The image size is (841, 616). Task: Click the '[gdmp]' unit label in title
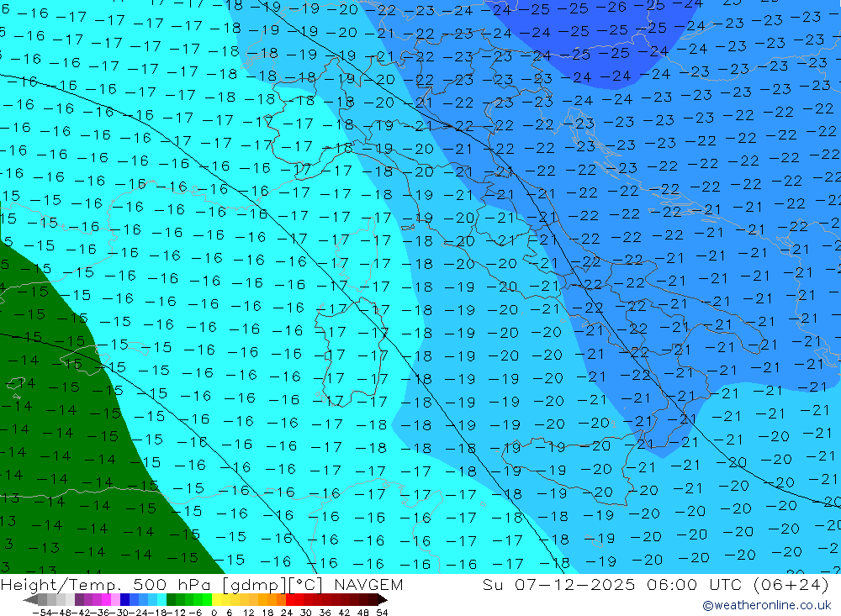(254, 584)
